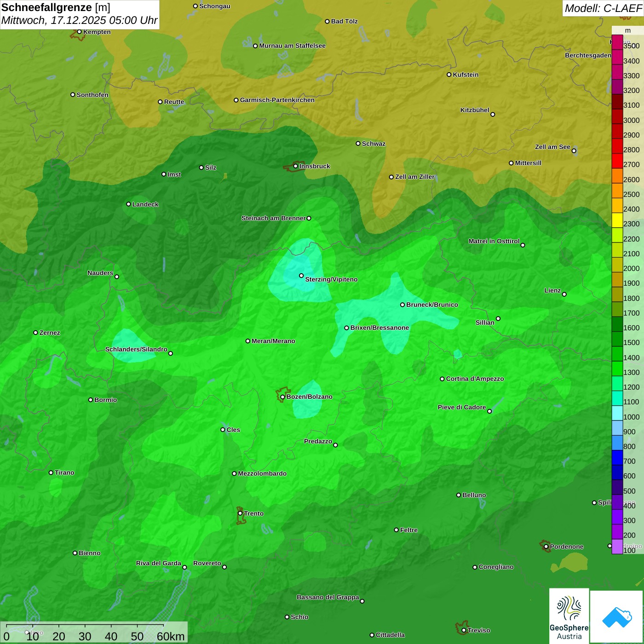The image size is (644, 644).
Task: Click the Pordenone city marker
Action: [x=546, y=546]
